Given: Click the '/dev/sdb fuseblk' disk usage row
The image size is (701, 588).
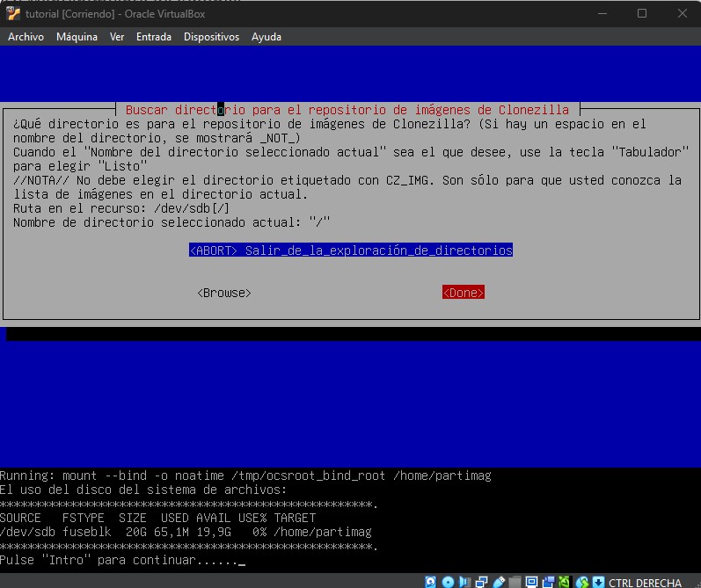Looking at the screenshot, I should (x=186, y=532).
